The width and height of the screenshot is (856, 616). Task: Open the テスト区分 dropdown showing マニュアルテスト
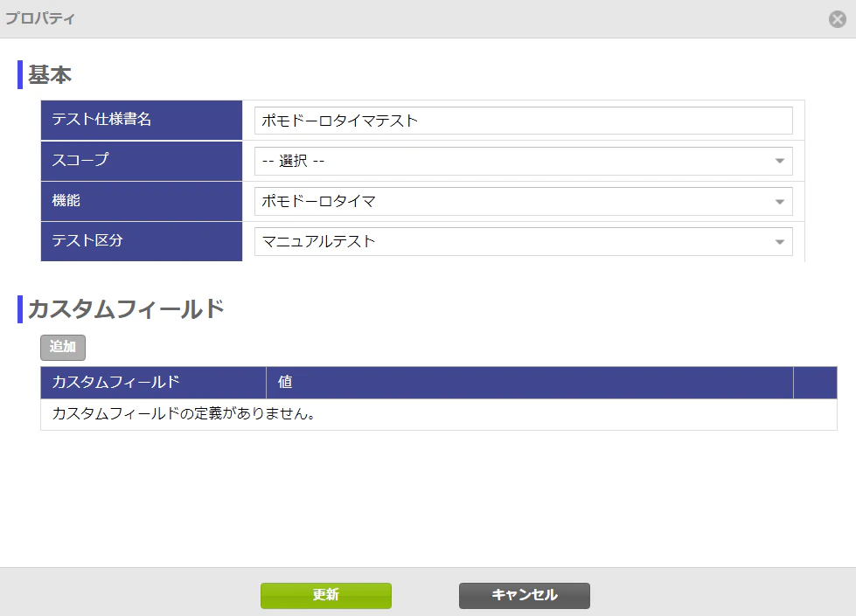(x=523, y=242)
